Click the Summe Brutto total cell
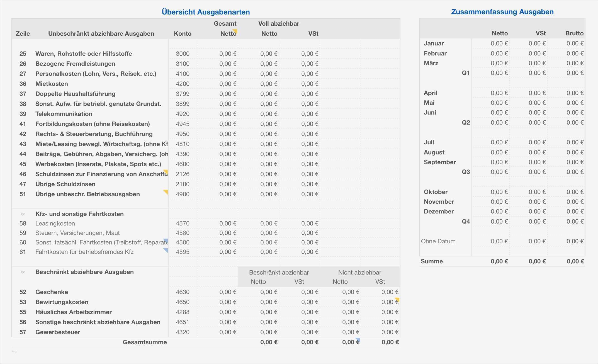 point(575,261)
